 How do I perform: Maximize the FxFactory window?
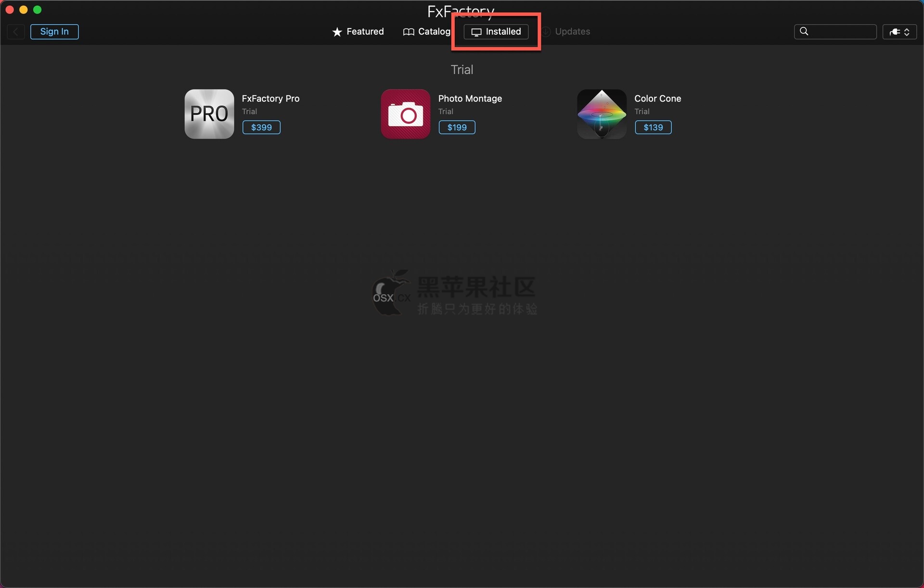click(x=38, y=10)
